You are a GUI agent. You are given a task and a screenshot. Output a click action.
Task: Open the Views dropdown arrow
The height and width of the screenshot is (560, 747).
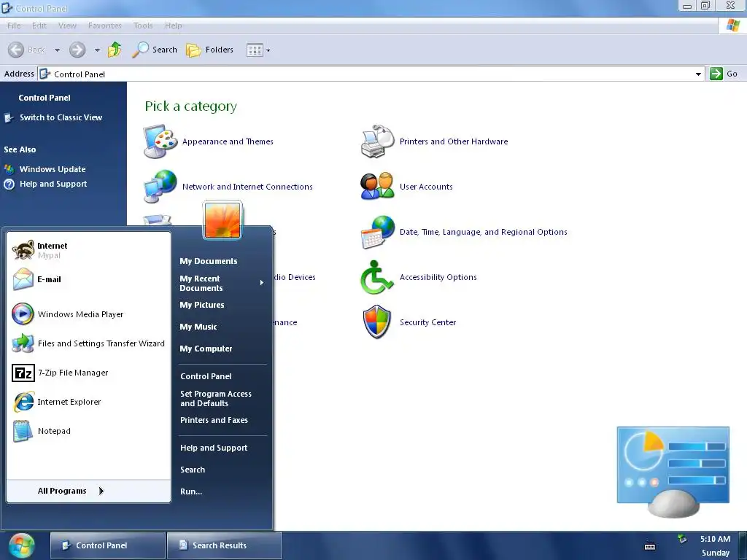[x=268, y=50]
